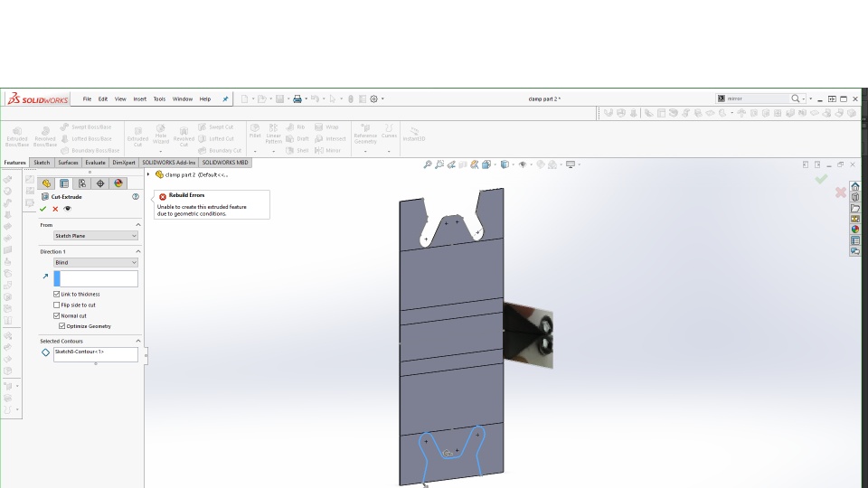Screen dimensions: 868x488
Task: Open the PropertyManager tab icon
Action: click(64, 183)
